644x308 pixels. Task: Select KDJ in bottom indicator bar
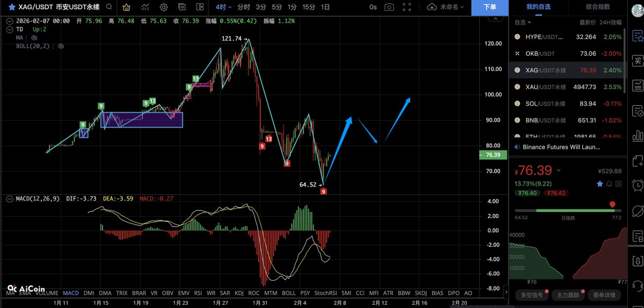pyautogui.click(x=239, y=294)
